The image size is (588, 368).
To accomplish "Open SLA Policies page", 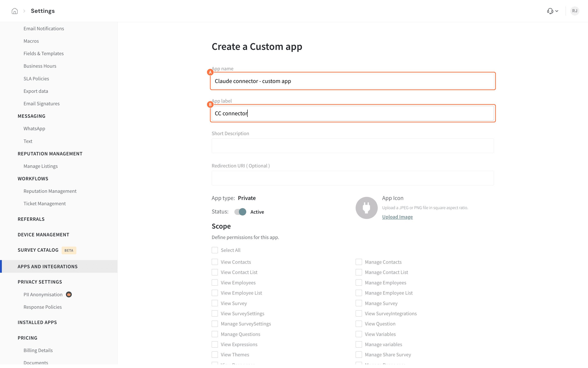I will 36,79.
